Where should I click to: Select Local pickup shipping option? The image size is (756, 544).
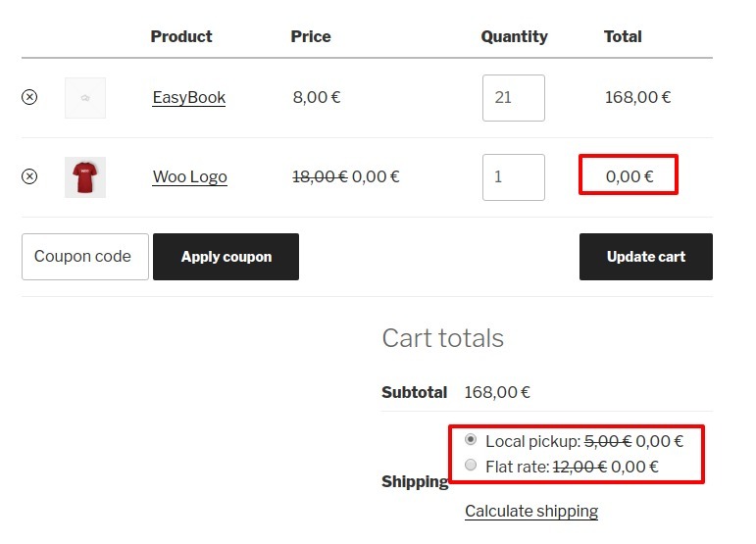tap(472, 440)
